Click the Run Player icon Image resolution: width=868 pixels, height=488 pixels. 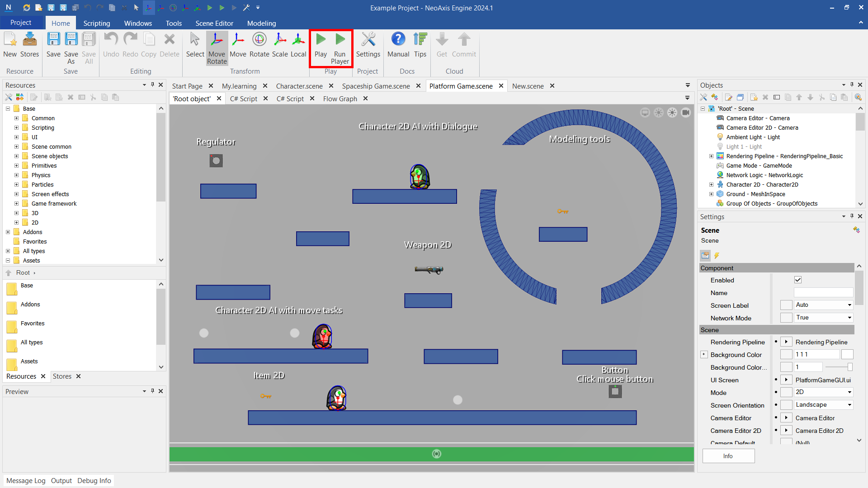point(340,40)
